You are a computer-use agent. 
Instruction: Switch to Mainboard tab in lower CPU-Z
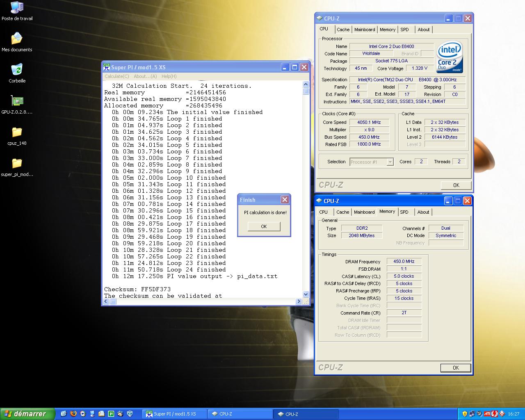[x=364, y=212]
